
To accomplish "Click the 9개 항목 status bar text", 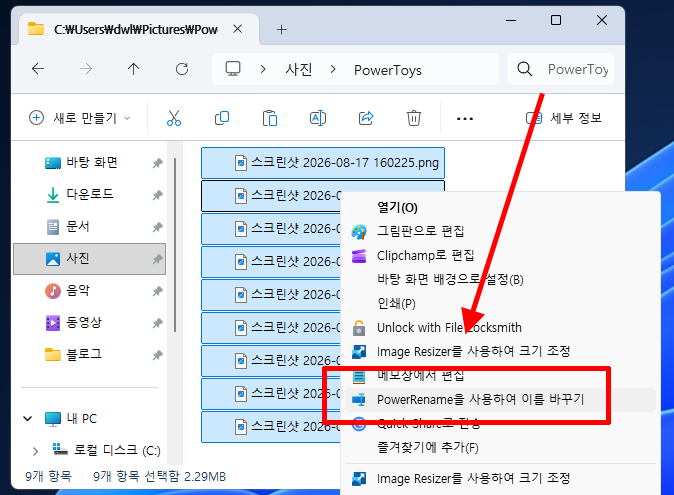I will pos(48,476).
